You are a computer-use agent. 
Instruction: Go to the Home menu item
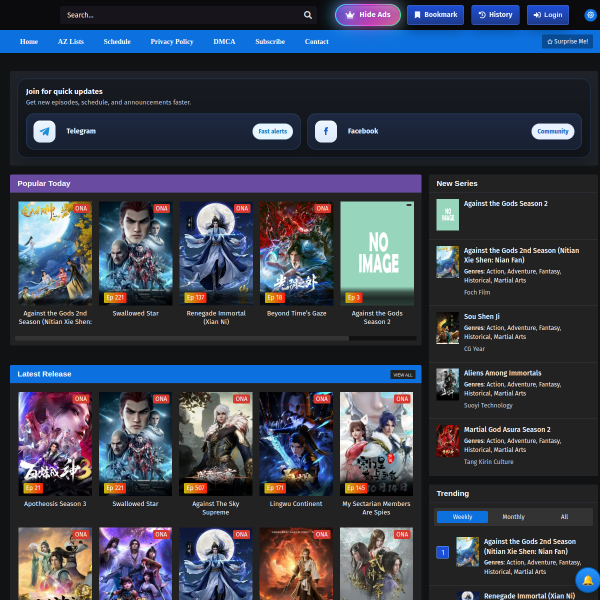(29, 41)
